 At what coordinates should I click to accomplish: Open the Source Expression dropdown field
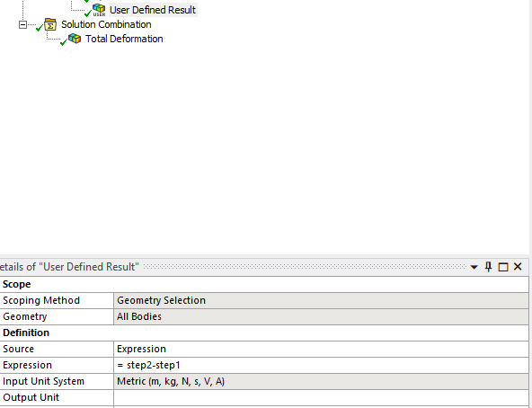tap(321, 349)
